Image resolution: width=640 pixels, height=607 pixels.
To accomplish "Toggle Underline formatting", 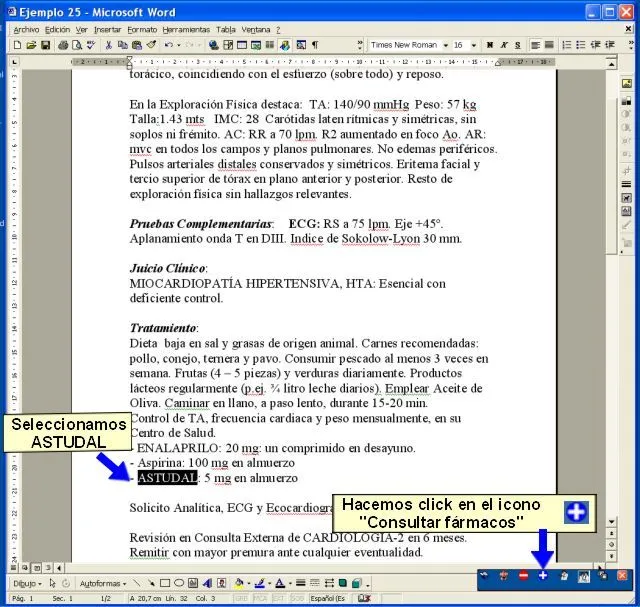I will pos(518,45).
